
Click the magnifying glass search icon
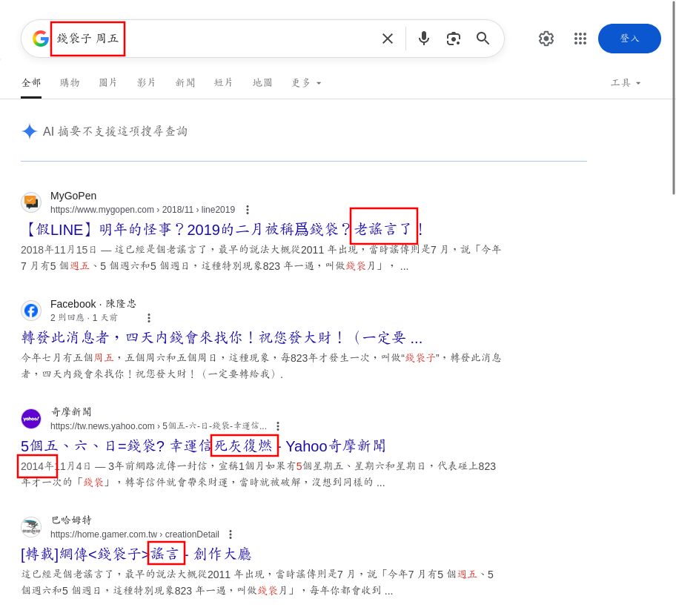coord(483,39)
